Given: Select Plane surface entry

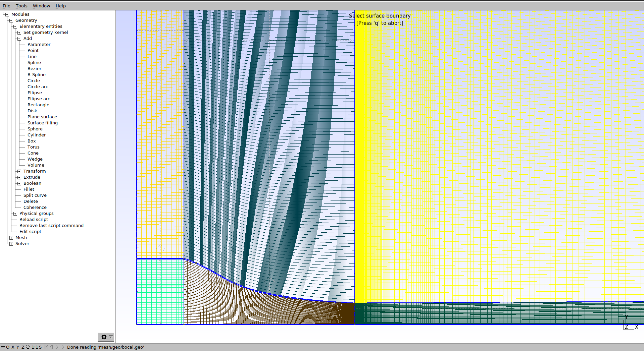Looking at the screenshot, I should [42, 117].
